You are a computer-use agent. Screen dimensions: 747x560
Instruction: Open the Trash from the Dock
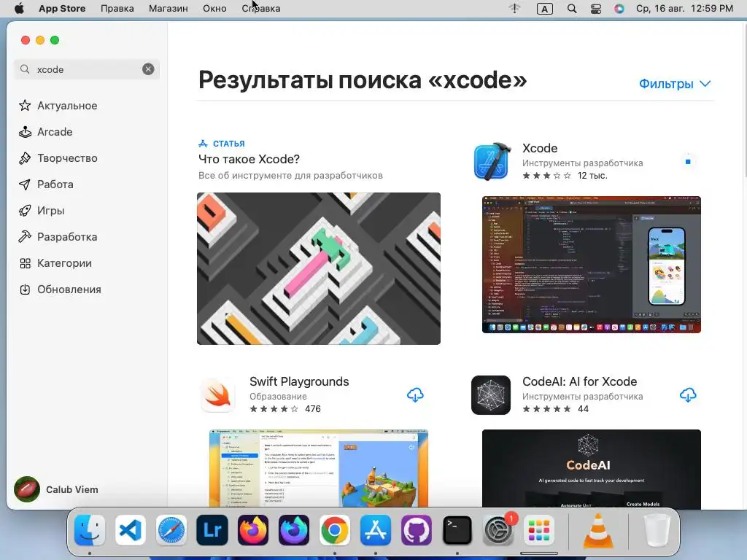pyautogui.click(x=657, y=530)
